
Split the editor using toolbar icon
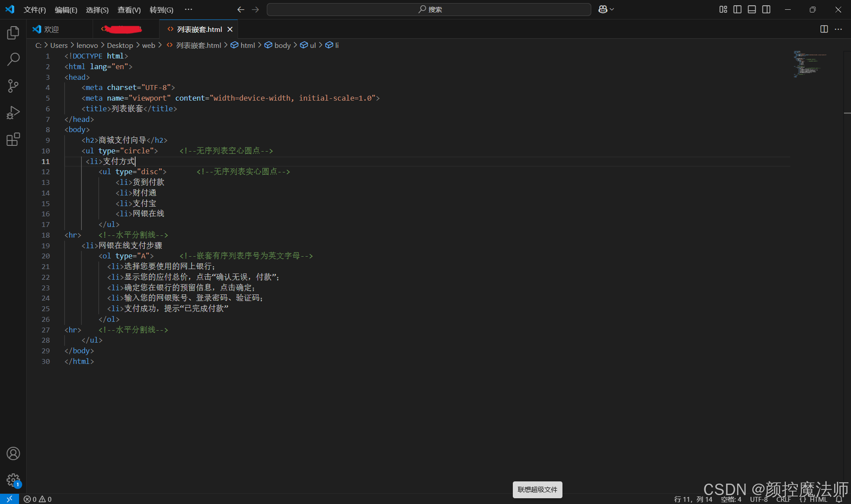824,29
